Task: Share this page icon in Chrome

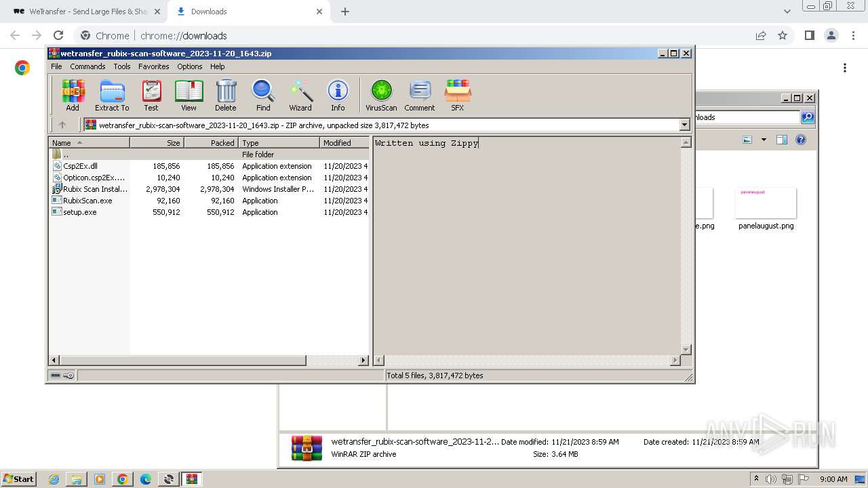Action: point(761,36)
